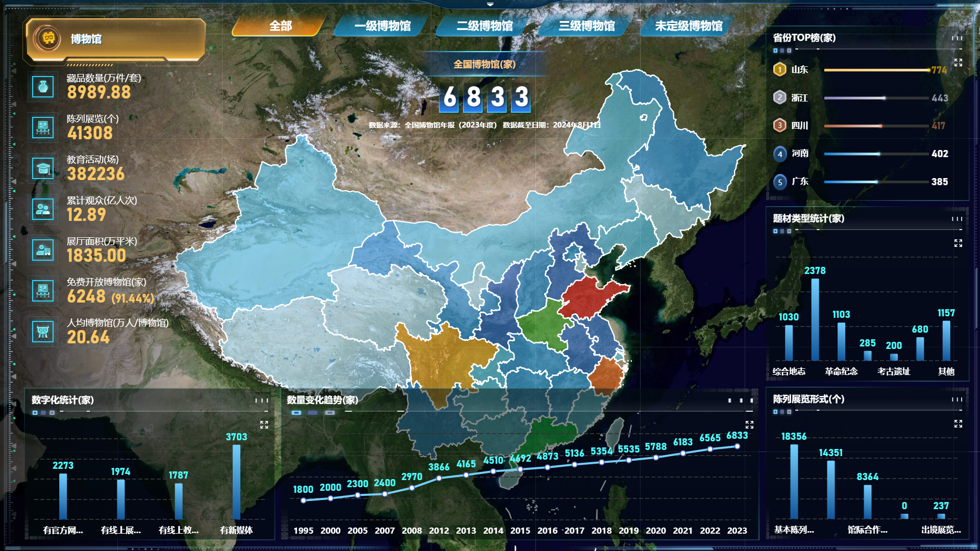Click the 2023 data point on trend line

[737, 446]
